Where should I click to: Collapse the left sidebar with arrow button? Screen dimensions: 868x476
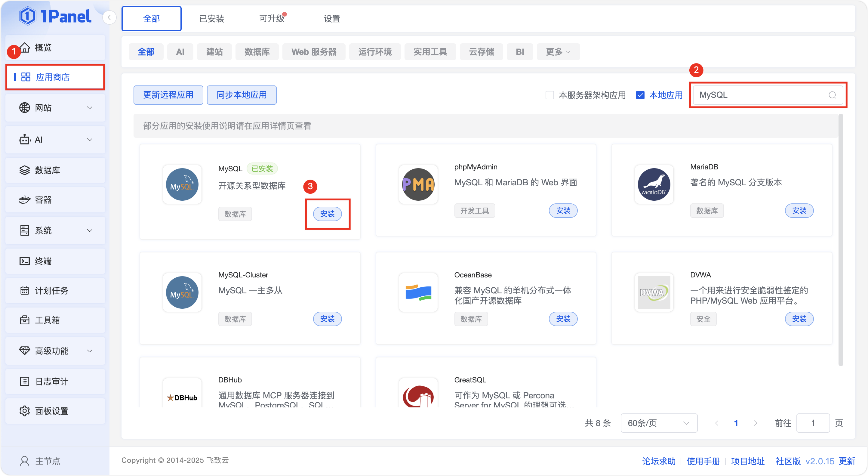109,17
